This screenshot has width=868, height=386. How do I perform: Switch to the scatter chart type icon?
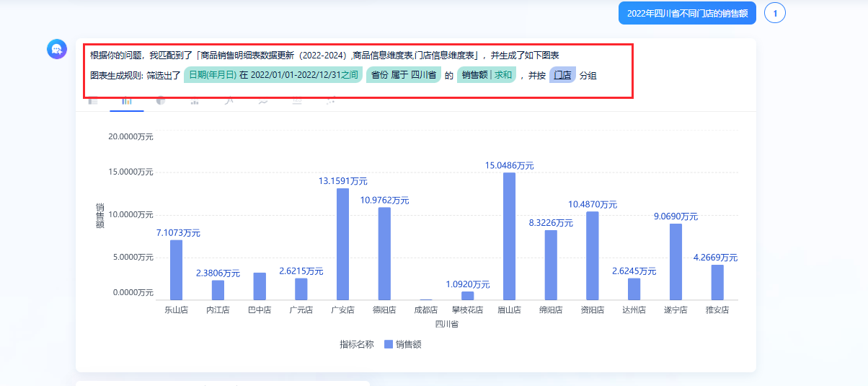click(331, 101)
